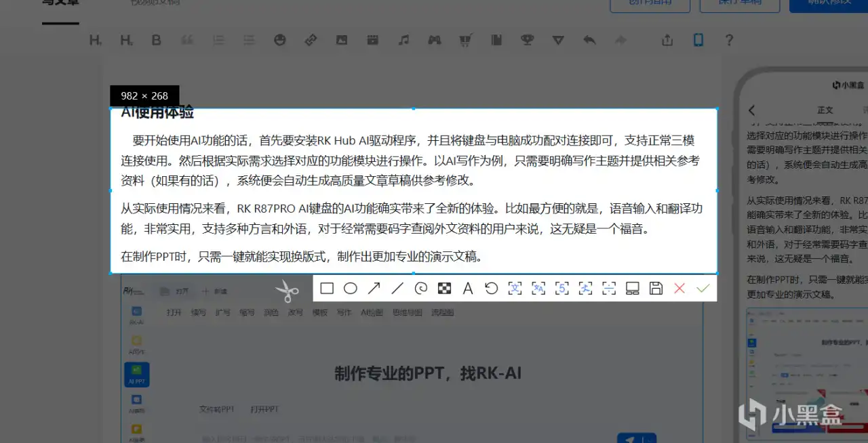
Task: Toggle the mobile phone preview icon
Action: pos(698,41)
